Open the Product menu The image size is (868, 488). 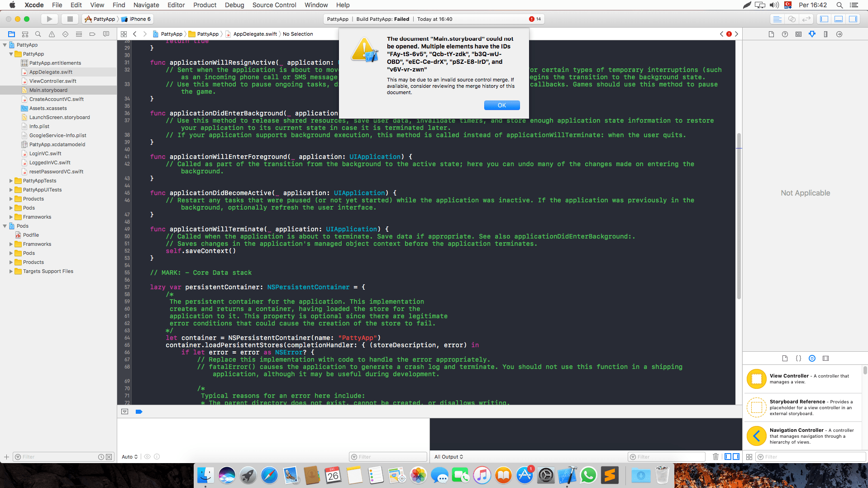205,5
